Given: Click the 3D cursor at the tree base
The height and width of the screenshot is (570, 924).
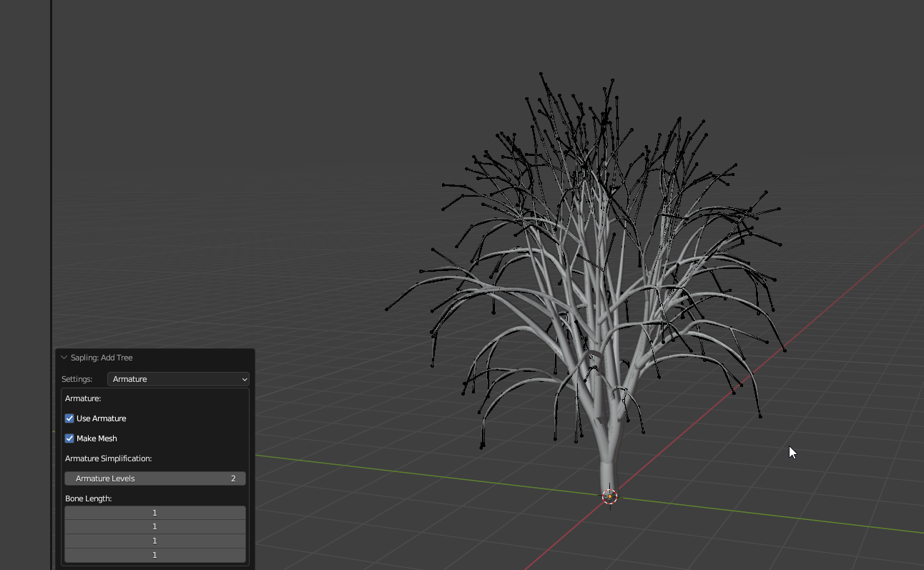Looking at the screenshot, I should tap(610, 496).
